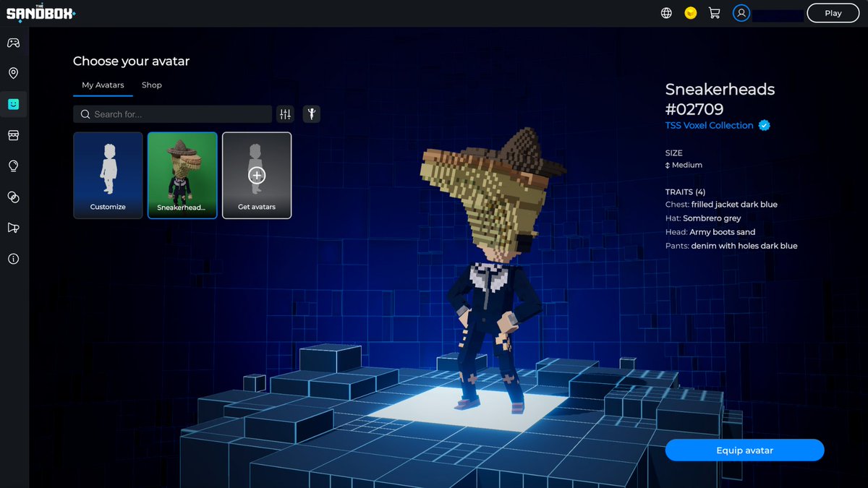Open the Map pin section in sidebar
Screen dimensions: 868x488
[13, 73]
